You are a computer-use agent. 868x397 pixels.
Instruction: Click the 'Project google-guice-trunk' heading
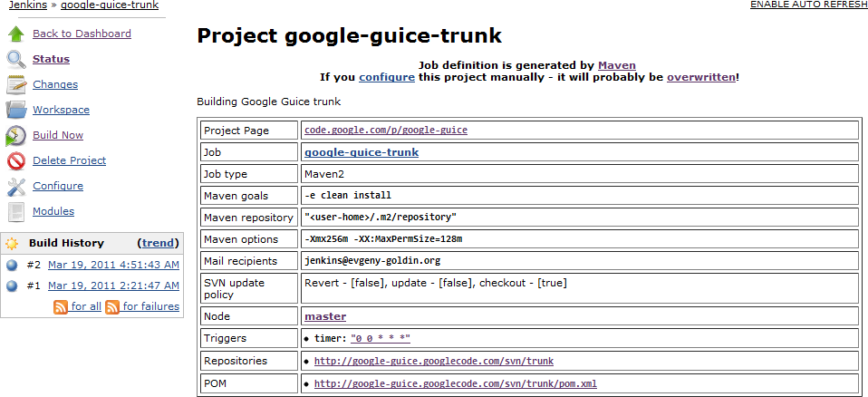click(350, 36)
